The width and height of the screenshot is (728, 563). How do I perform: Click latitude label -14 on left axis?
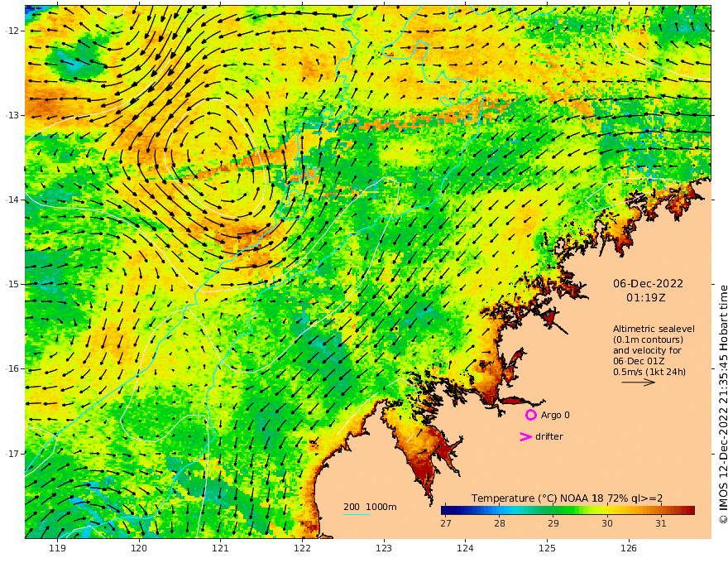[x=12, y=200]
